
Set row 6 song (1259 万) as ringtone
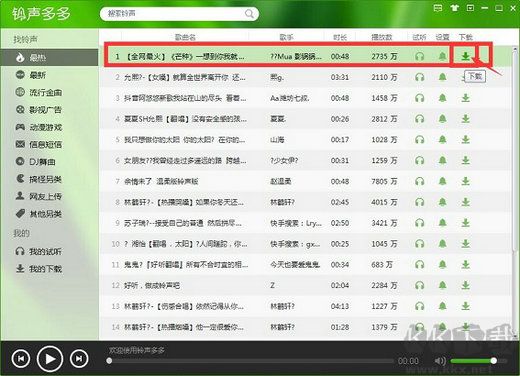(x=442, y=161)
